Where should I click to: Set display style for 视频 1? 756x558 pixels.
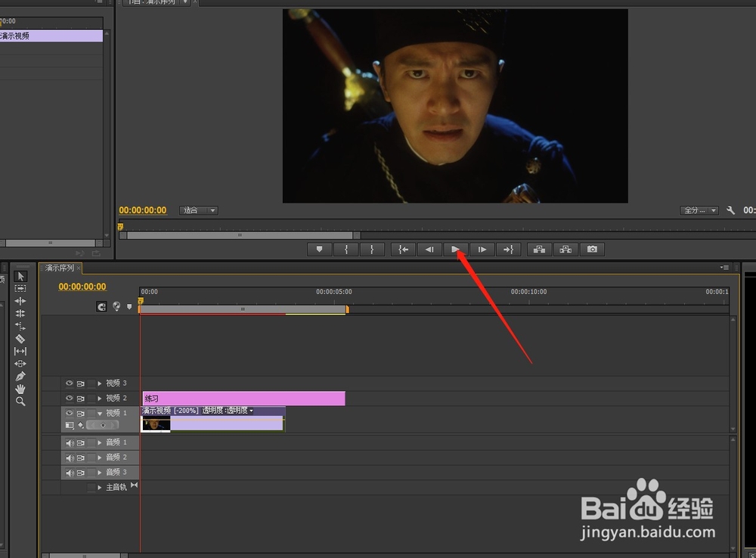point(70,426)
